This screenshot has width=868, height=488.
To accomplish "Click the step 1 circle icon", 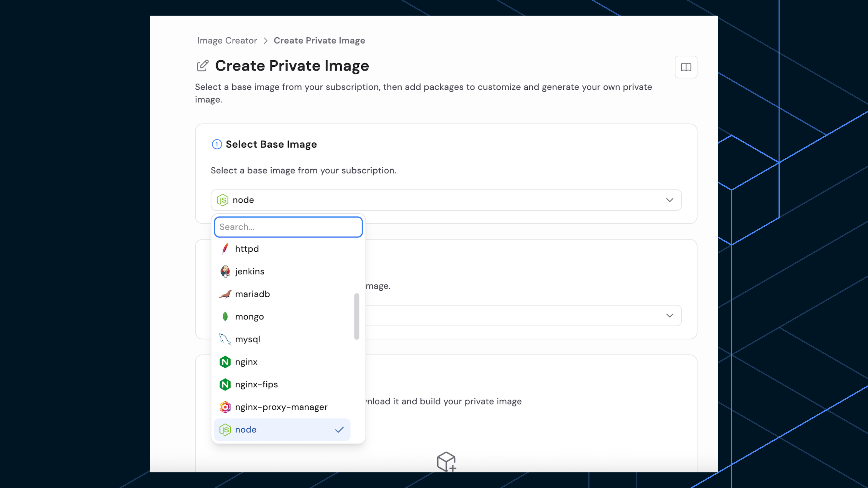I will click(x=217, y=144).
